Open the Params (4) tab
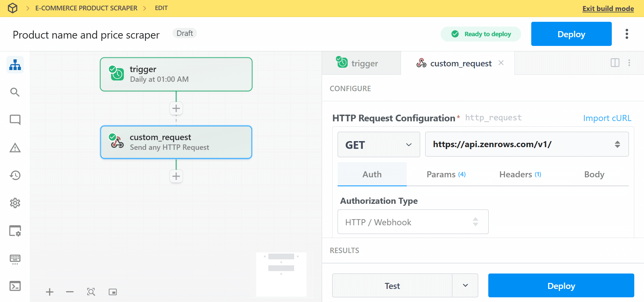This screenshot has height=302, width=644. click(446, 174)
